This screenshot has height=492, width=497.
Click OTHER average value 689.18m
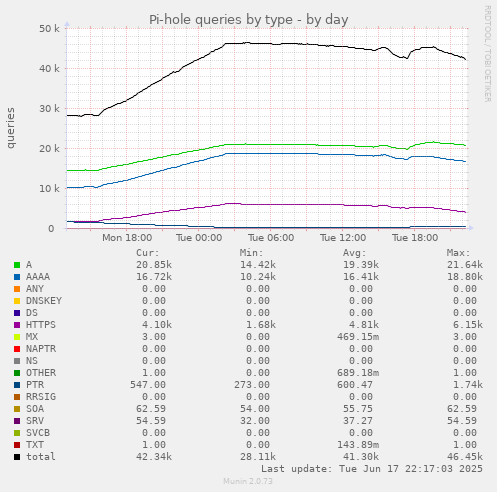pos(358,373)
